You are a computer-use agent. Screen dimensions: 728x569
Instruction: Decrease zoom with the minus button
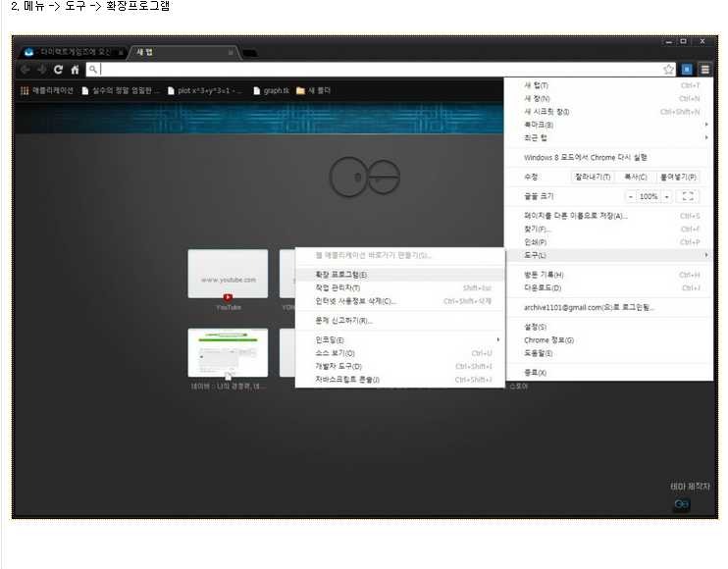[630, 197]
